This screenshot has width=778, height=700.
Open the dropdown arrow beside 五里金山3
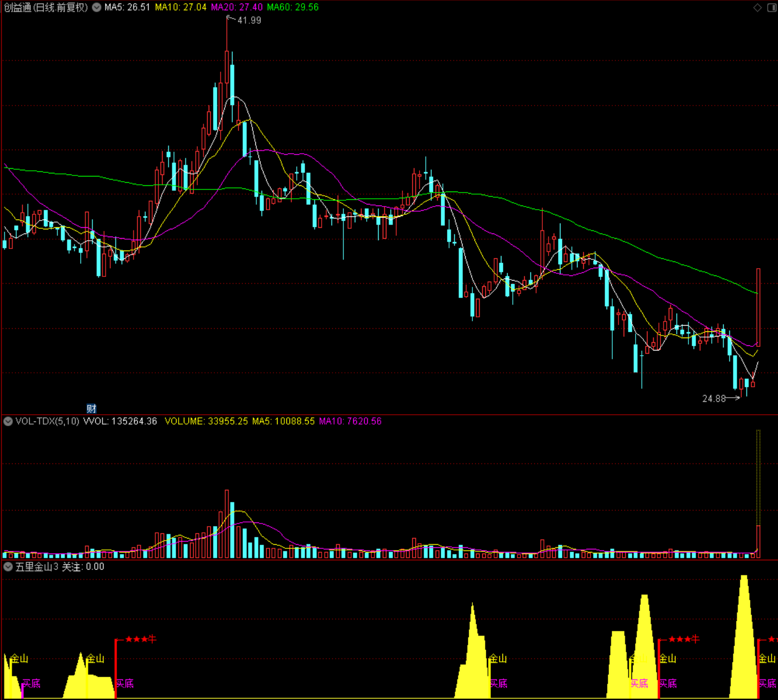pos(8,566)
